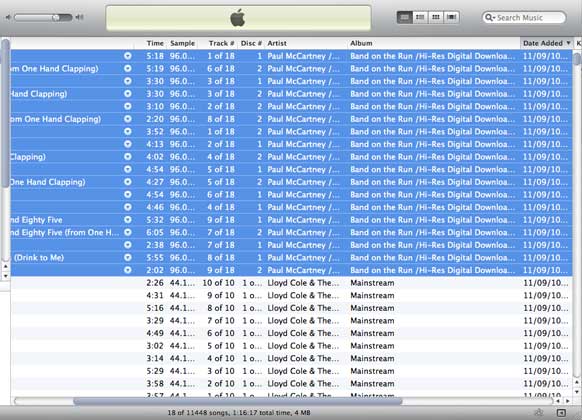The width and height of the screenshot is (582, 420).
Task: Click the high volume speaker icon
Action: coord(79,17)
